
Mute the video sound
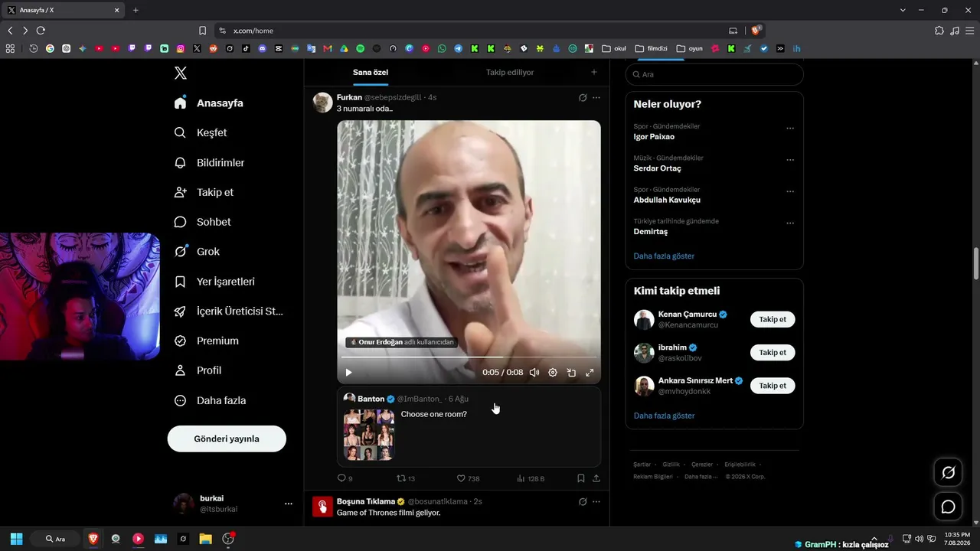tap(534, 373)
